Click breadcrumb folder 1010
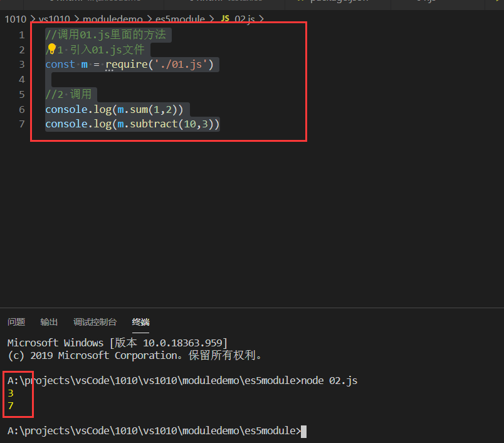The image size is (504, 443). (x=16, y=19)
